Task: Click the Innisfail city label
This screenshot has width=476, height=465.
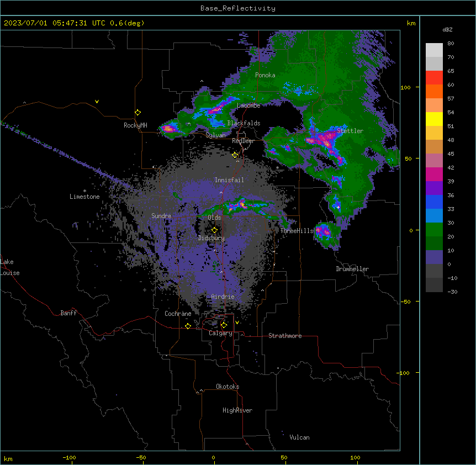Action: click(229, 180)
